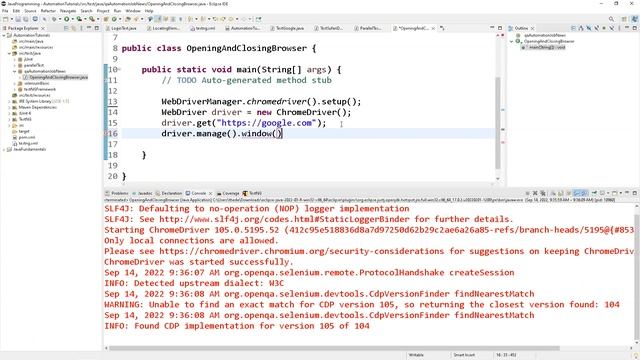The height and width of the screenshot is (360, 640).
Task: Click the error marker beside line 16
Action: [x=106, y=133]
